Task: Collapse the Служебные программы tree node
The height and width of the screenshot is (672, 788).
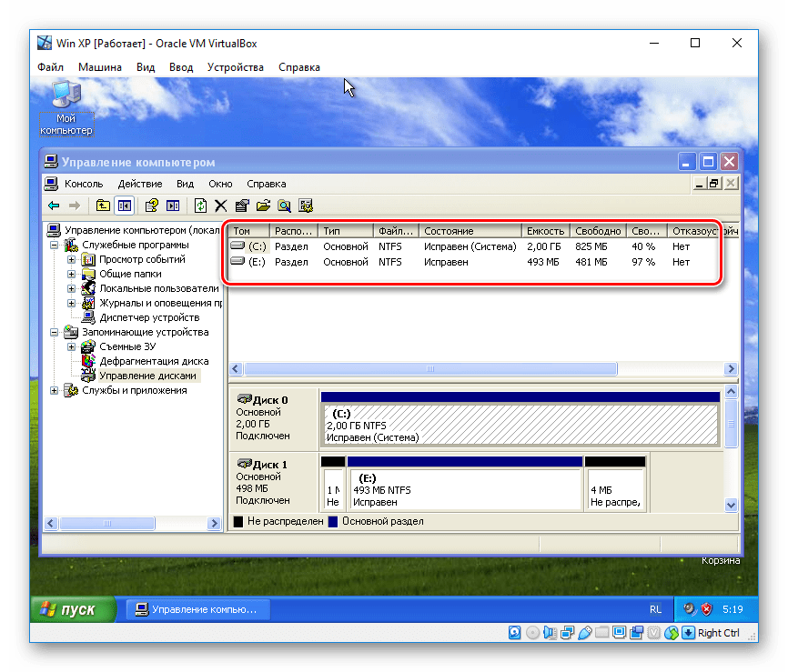Action: click(x=54, y=246)
